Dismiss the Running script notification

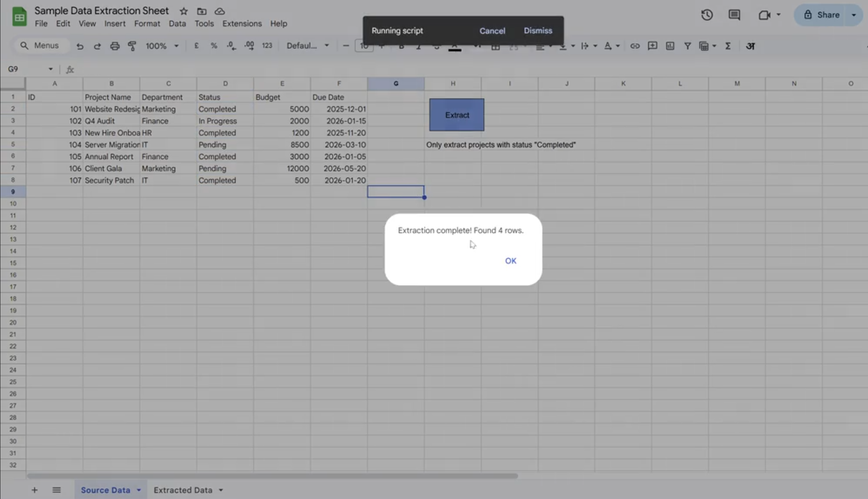(538, 30)
